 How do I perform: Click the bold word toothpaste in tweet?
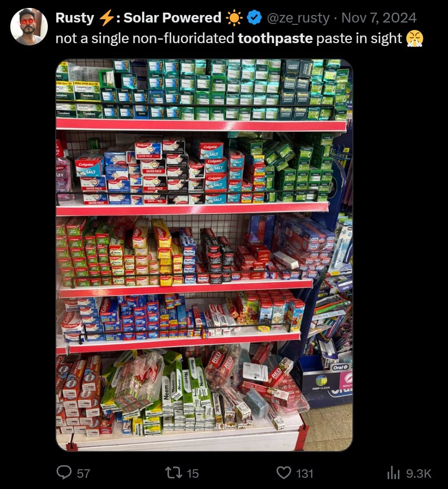point(275,38)
